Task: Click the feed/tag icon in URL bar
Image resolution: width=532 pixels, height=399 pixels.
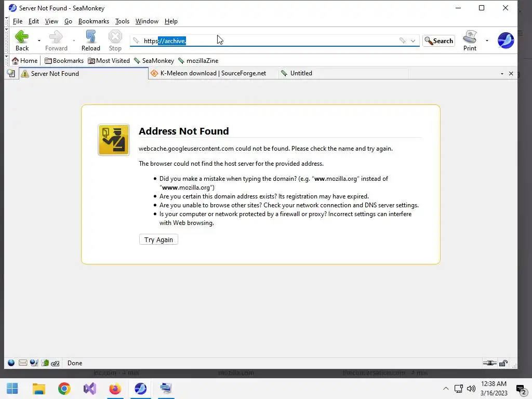Action: pyautogui.click(x=403, y=41)
